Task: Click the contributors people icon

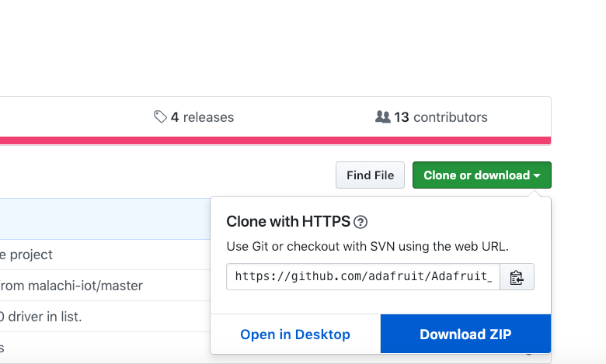Action: coord(382,117)
